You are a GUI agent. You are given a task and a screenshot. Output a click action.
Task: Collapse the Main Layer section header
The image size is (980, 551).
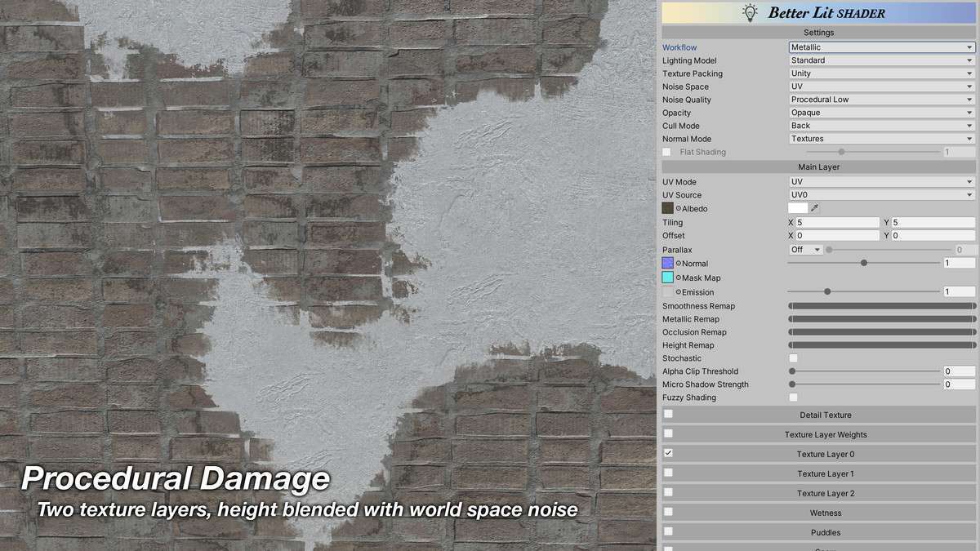pyautogui.click(x=819, y=167)
